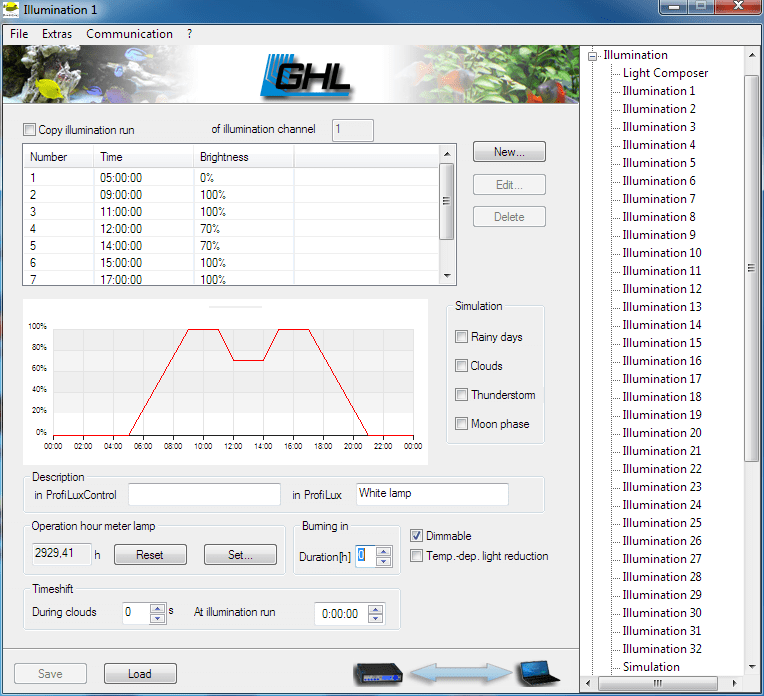Increase At illumination run time value
764x696 pixels.
coord(375,609)
